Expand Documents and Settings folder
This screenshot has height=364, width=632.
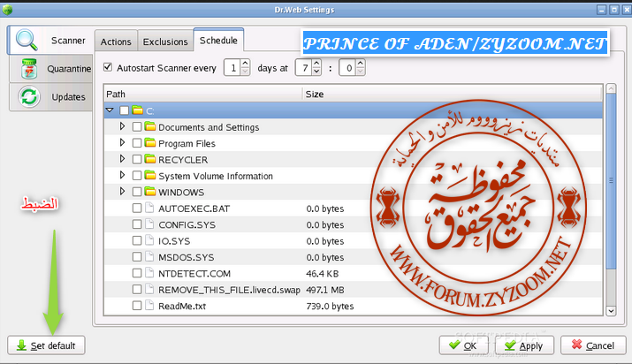pos(122,126)
